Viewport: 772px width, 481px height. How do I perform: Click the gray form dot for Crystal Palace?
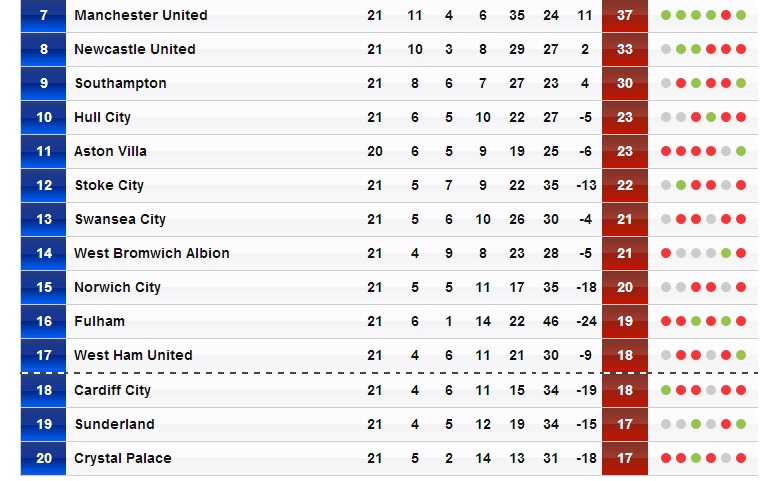click(726, 458)
